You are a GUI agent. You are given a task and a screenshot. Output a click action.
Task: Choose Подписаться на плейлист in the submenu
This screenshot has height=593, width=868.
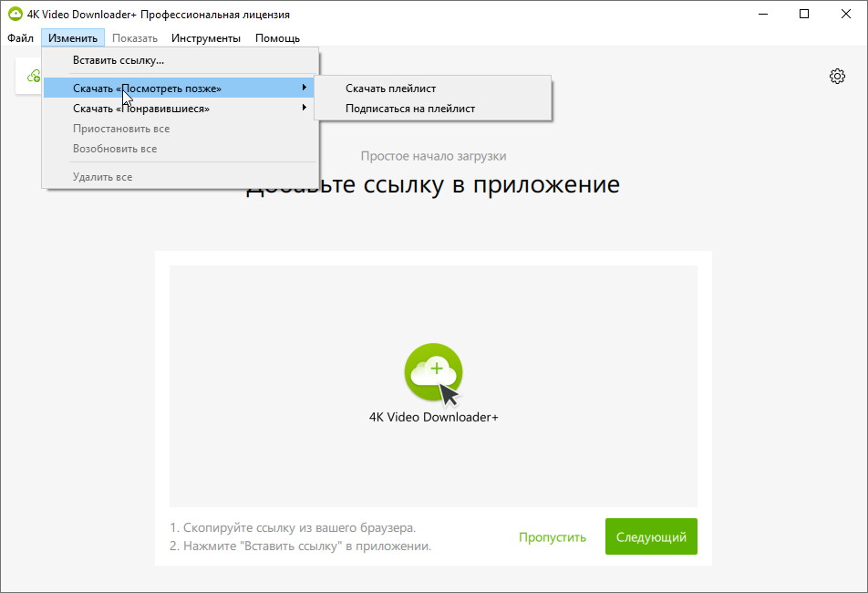(433, 109)
